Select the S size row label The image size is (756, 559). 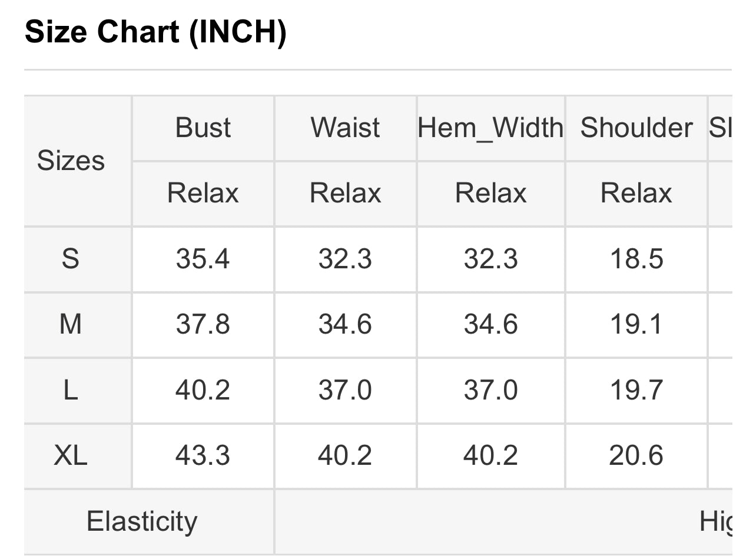[x=71, y=258]
